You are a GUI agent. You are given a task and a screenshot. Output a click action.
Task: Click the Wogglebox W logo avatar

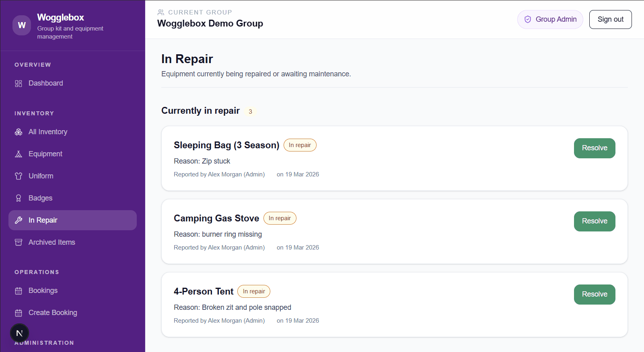coord(21,25)
